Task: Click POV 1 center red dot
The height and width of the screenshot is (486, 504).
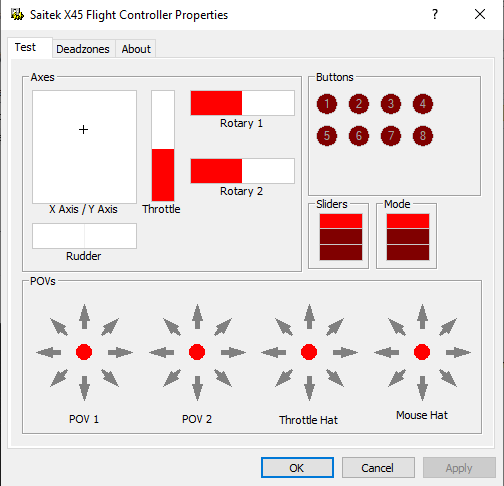Action: click(84, 352)
